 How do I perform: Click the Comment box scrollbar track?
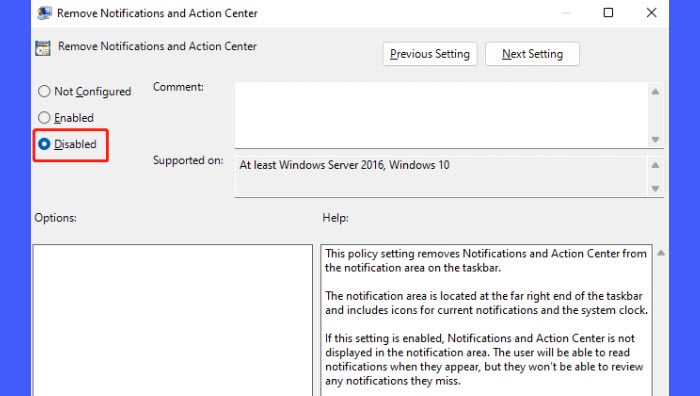point(655,116)
